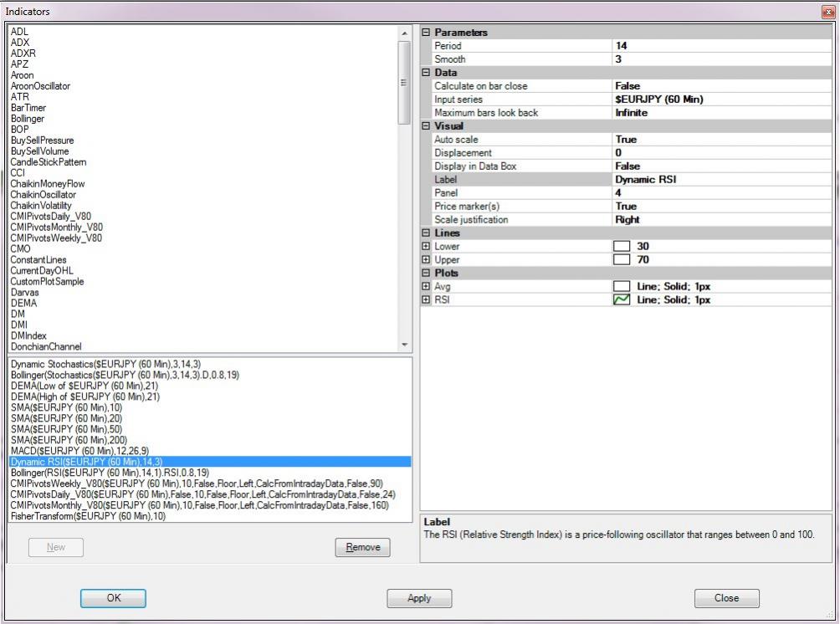Edit the Panel value 4
Viewport: 840px width, 624px height.
(x=721, y=193)
